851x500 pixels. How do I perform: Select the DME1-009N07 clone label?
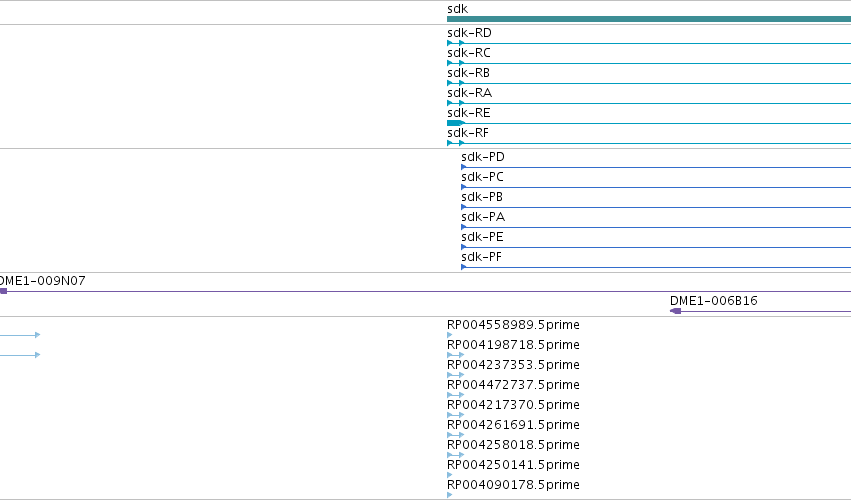point(42,281)
